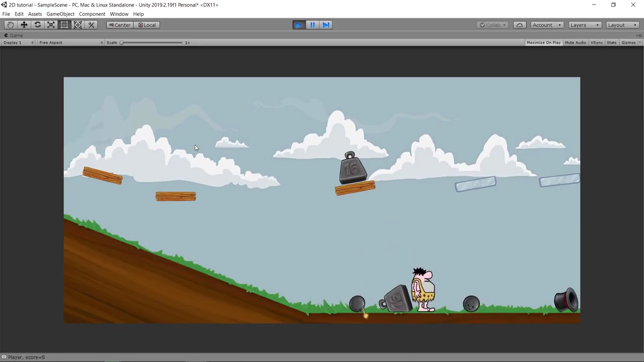
Task: Click the Unity logo in the title bar
Action: tap(4, 5)
